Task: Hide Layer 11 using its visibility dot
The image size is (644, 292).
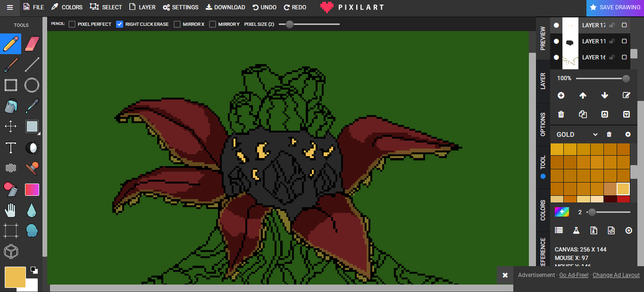Action: pyautogui.click(x=556, y=41)
